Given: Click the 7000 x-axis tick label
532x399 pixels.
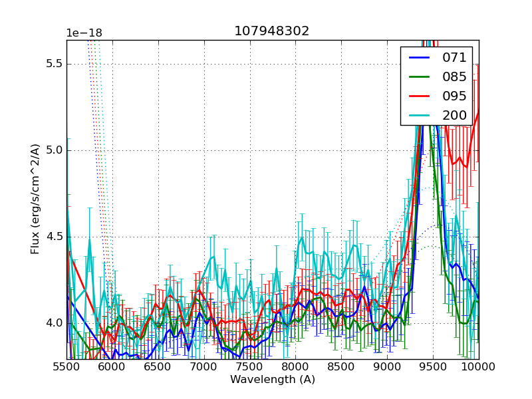Looking at the screenshot, I should tap(204, 366).
